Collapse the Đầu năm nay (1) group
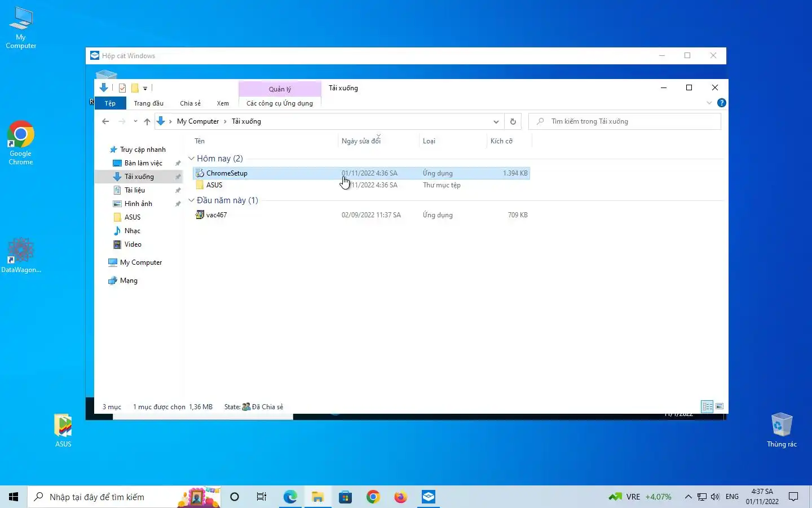Screen dimensions: 812x508 coord(191,200)
